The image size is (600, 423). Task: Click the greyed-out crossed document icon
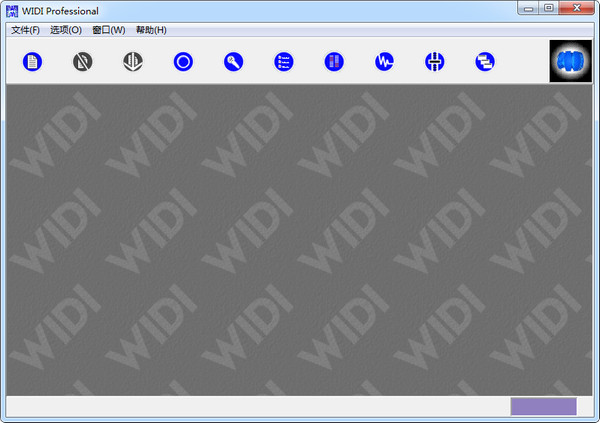point(83,62)
